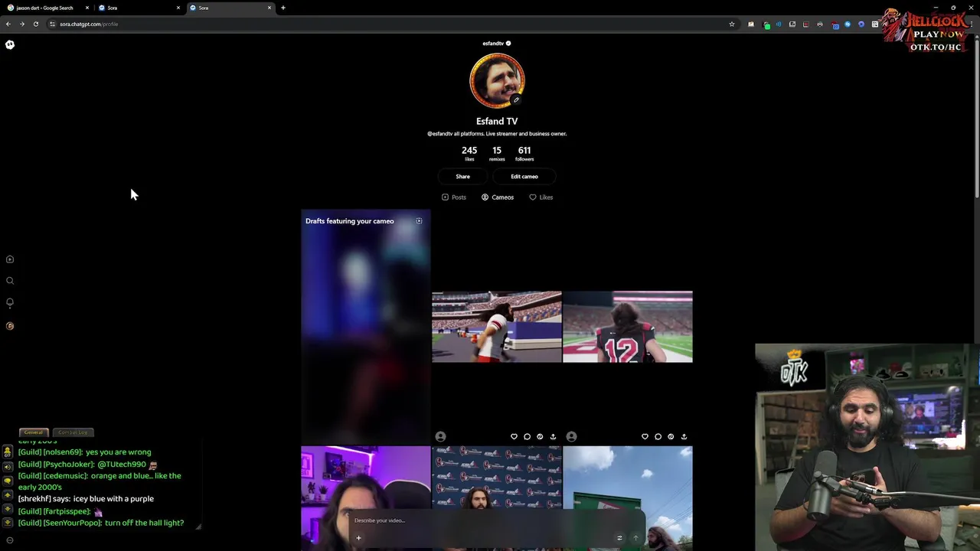Open a new browser tab
This screenshot has height=551, width=980.
tap(283, 8)
